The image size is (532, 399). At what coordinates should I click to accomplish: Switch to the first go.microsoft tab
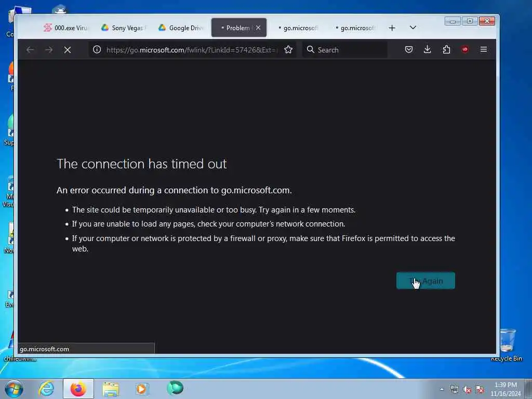[x=298, y=28]
